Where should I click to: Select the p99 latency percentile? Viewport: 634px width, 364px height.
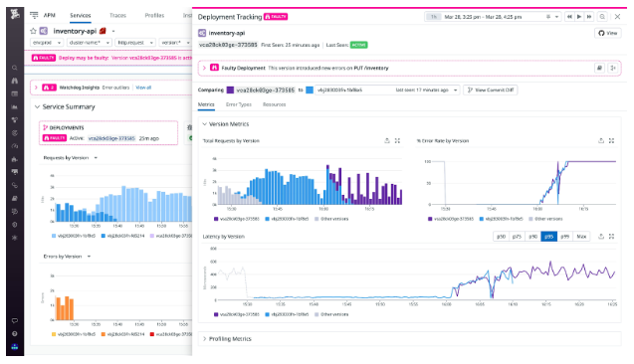click(565, 237)
